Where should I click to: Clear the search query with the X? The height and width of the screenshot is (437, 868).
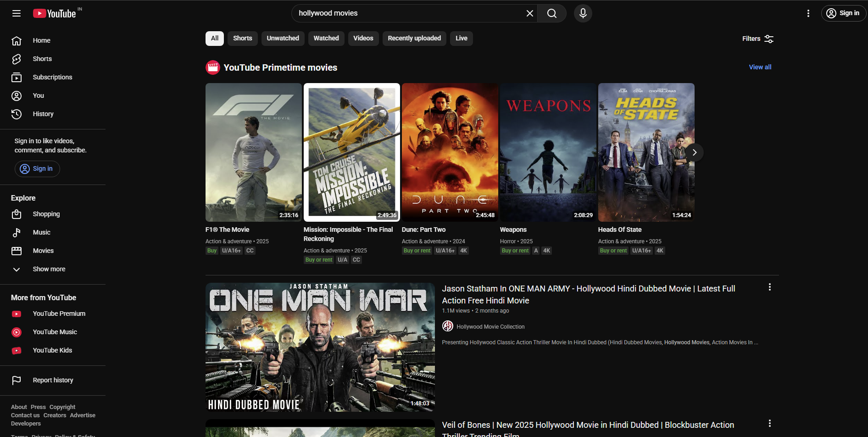pyautogui.click(x=529, y=13)
